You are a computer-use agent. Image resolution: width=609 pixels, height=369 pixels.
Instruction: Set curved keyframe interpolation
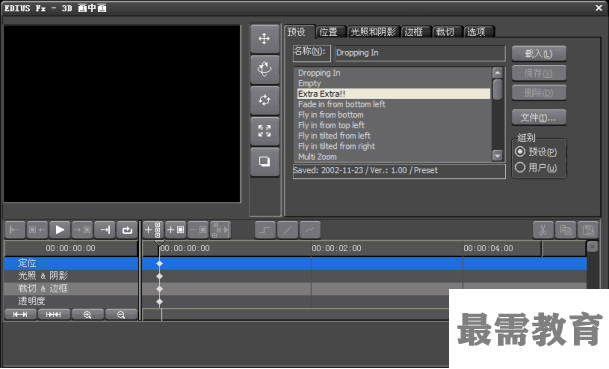[310, 230]
